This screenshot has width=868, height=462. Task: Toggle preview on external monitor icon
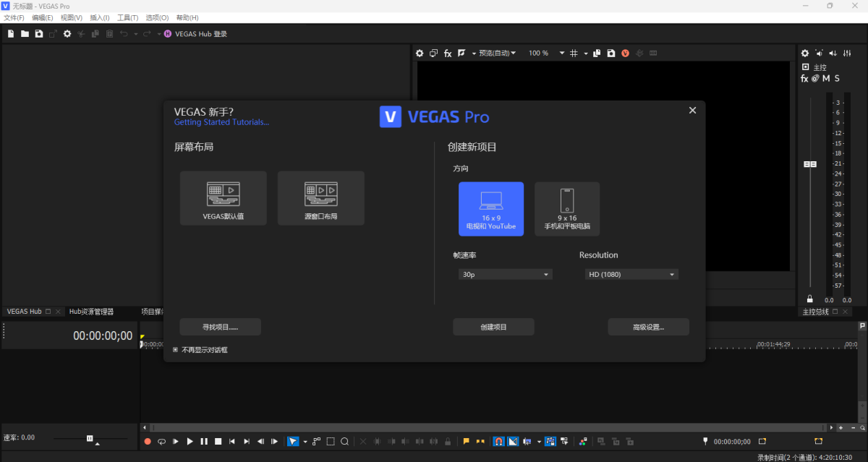pyautogui.click(x=433, y=53)
